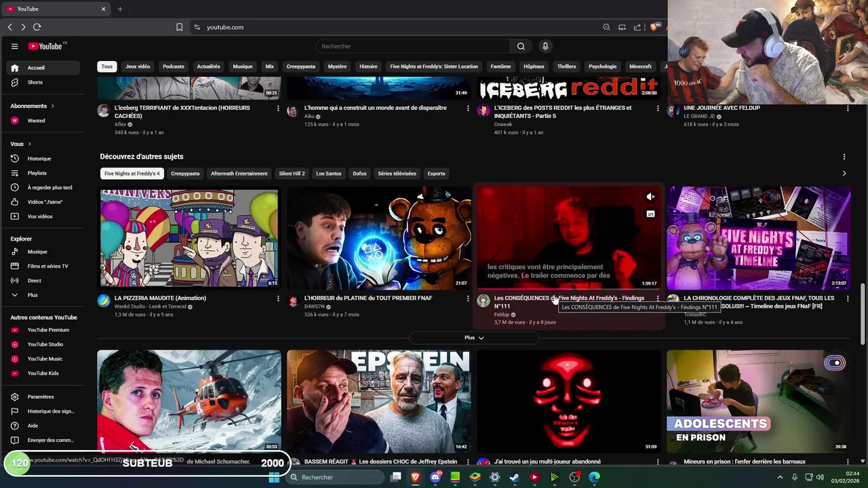868x488 pixels.
Task: Open Discord from the taskbar
Action: [x=435, y=477]
